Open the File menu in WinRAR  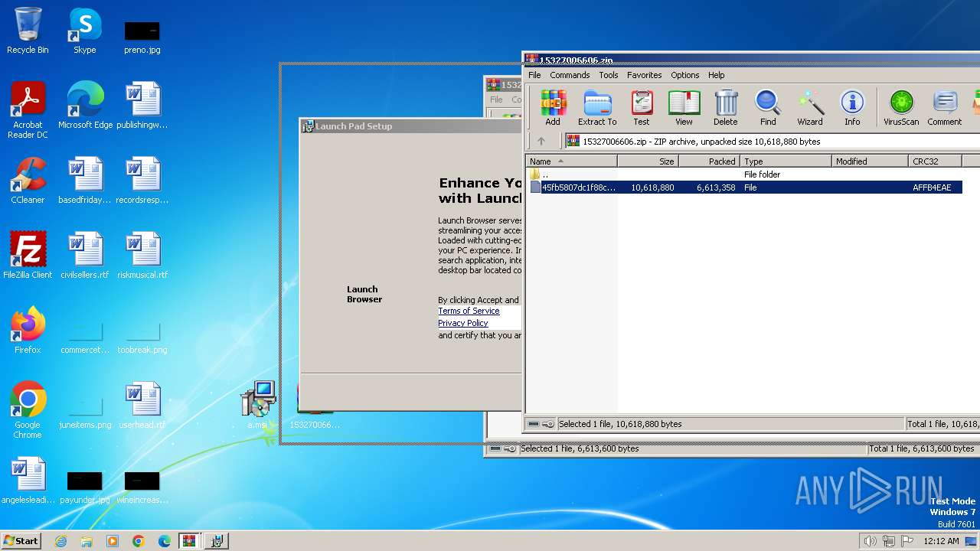[534, 75]
